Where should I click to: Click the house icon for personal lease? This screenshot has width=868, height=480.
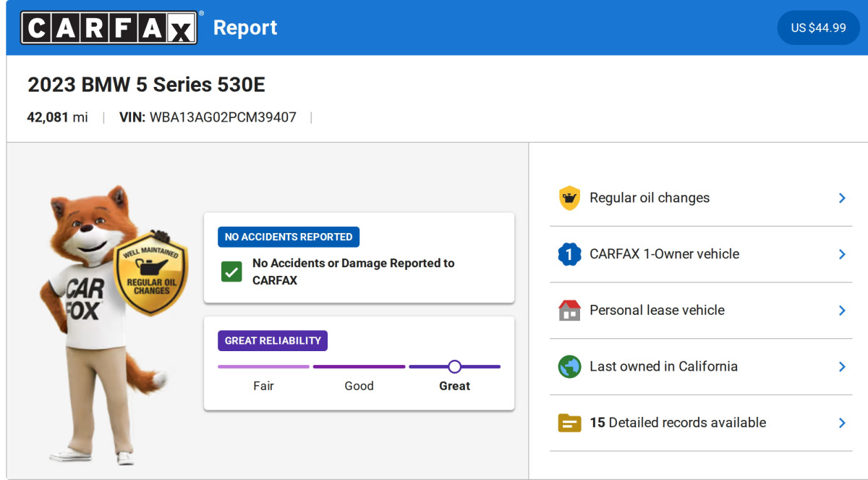569,310
